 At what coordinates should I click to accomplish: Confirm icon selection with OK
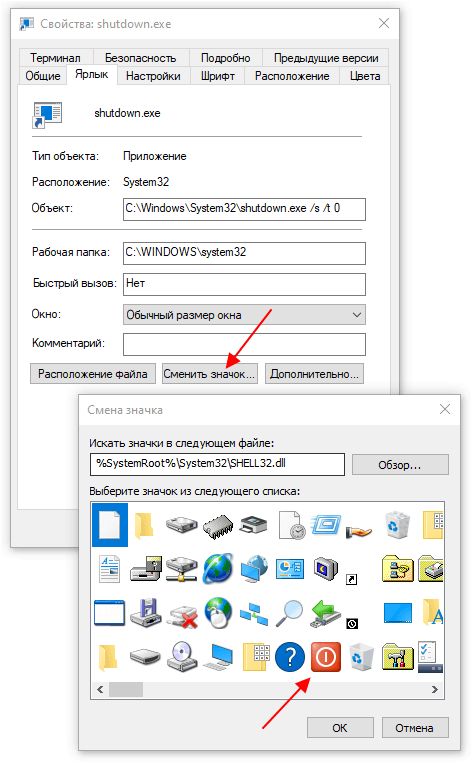340,727
